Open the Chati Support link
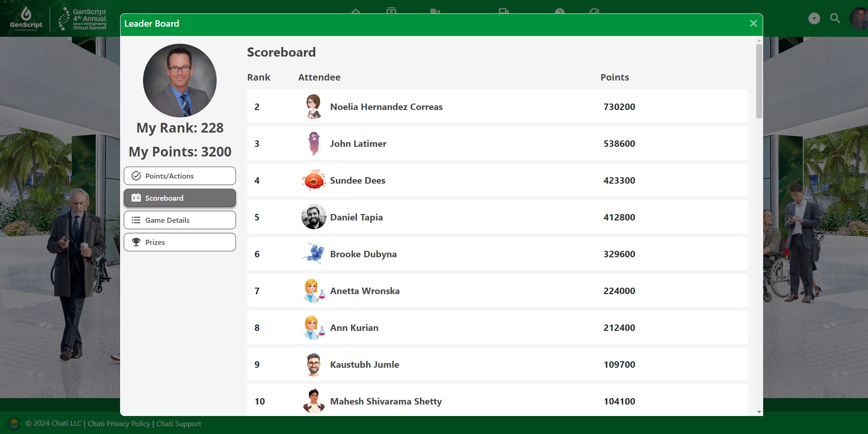The image size is (868, 434). (x=178, y=424)
